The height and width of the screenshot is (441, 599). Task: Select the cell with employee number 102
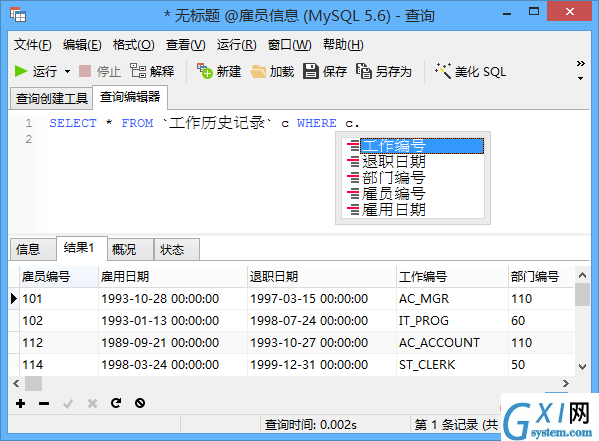59,321
